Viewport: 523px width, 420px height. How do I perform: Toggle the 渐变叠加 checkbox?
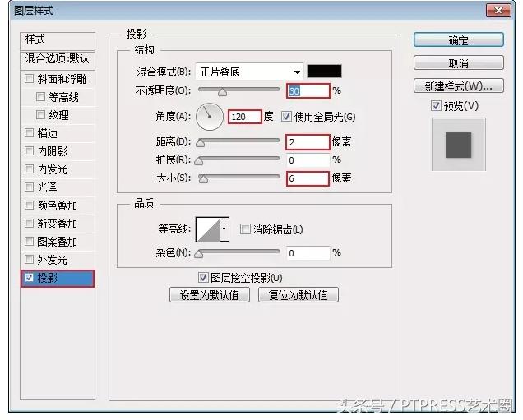point(29,223)
